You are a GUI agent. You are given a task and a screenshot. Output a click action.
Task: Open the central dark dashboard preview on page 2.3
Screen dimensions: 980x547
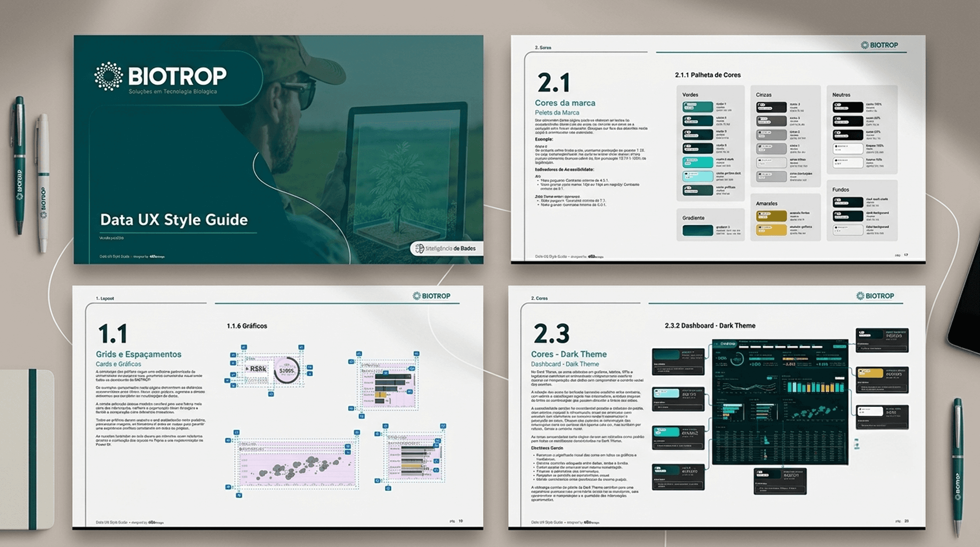[x=780, y=402]
